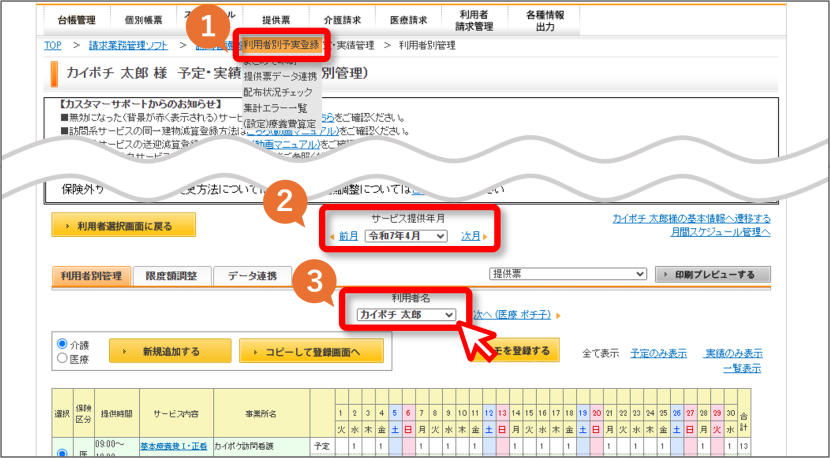Viewport: 830px width, 458px height.
Task: Select 配布状況チェック from the dropdown menu
Action: pos(278,92)
